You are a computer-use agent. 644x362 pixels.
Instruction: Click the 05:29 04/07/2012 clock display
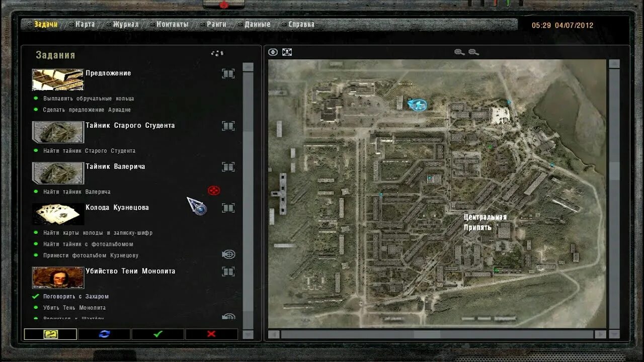pyautogui.click(x=562, y=25)
